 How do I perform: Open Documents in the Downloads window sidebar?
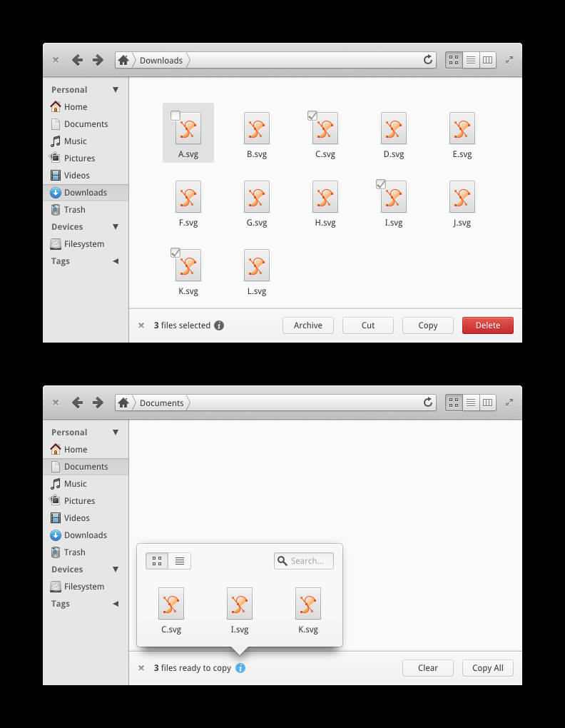point(86,124)
